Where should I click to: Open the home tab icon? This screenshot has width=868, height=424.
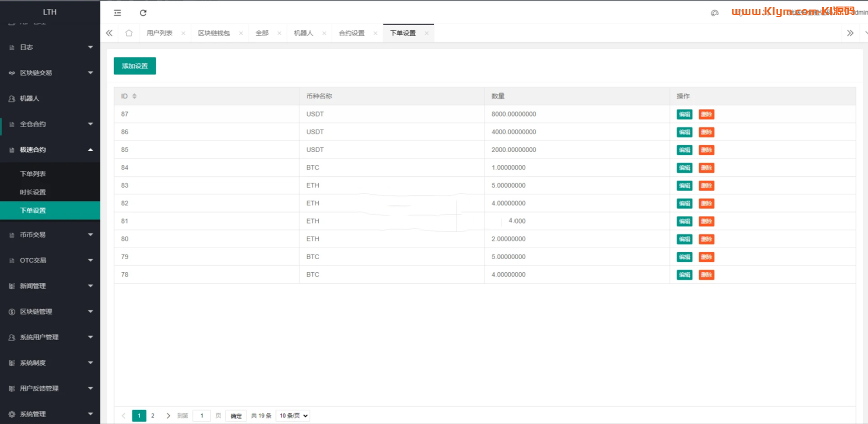[129, 33]
